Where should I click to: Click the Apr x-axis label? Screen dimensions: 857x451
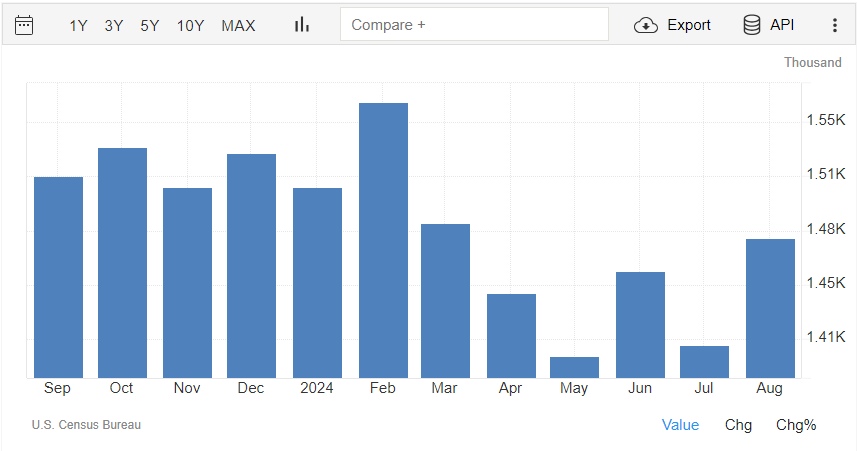coord(510,389)
